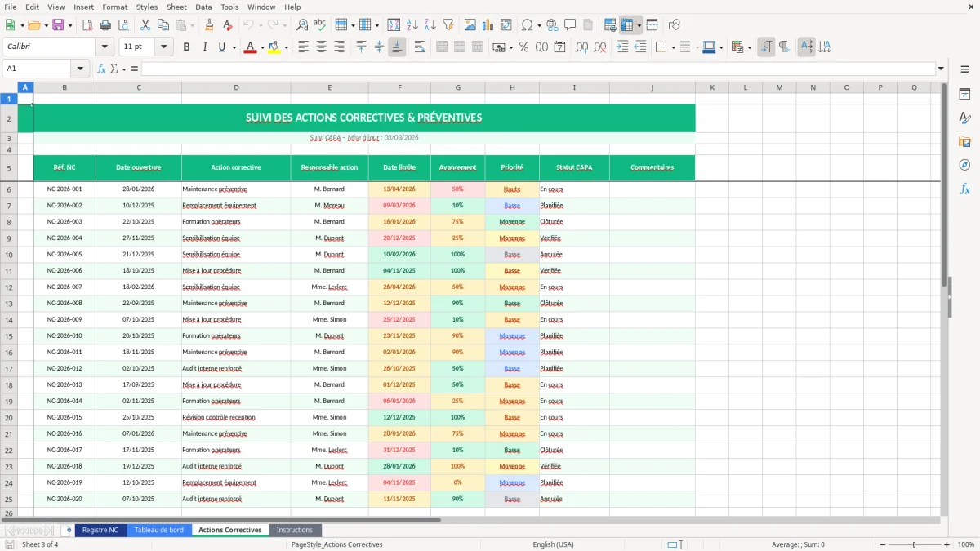Adjust the zoom slider in the status bar
This screenshot has width=980, height=551.
[x=912, y=544]
